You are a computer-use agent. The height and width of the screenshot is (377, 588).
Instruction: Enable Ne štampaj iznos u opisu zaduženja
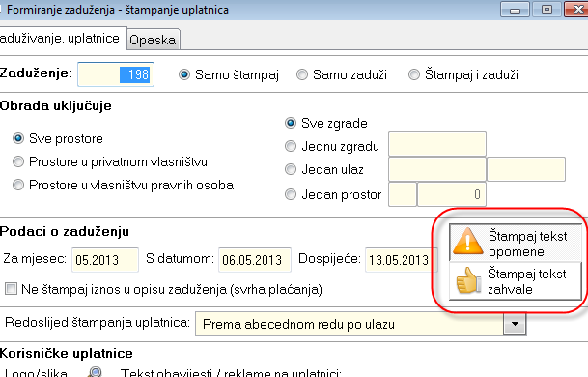coord(11,289)
